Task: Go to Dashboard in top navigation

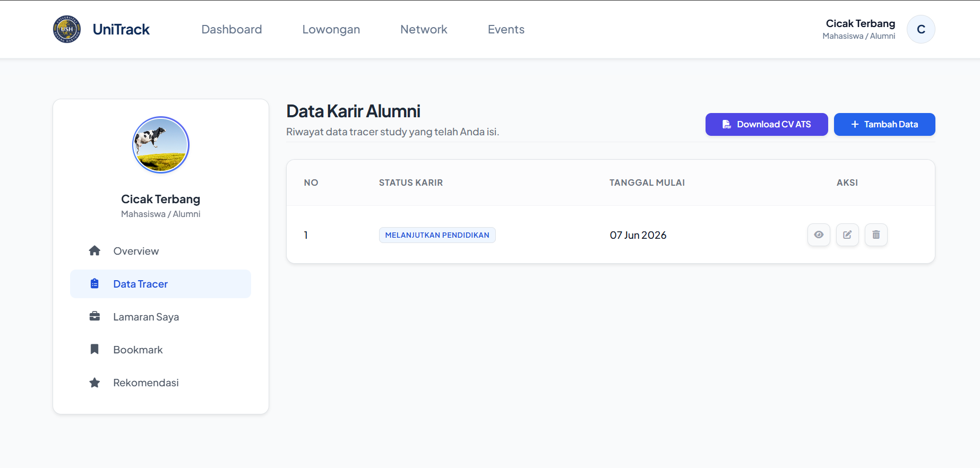Action: point(231,29)
